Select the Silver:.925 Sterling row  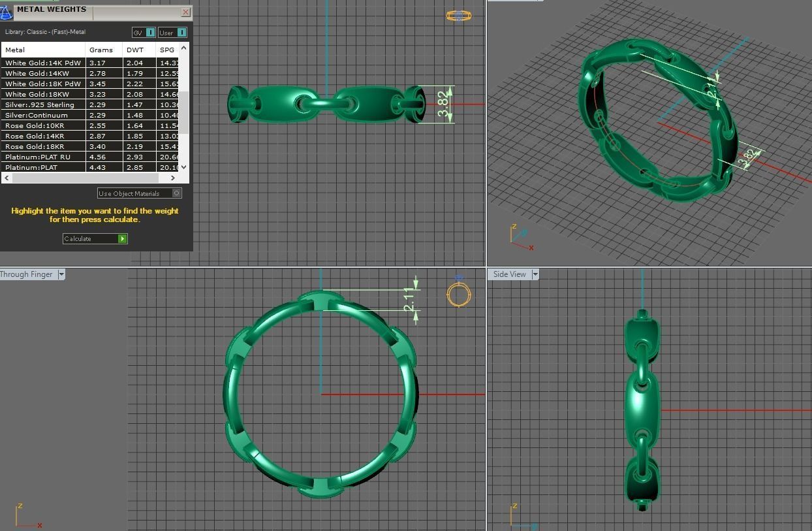click(91, 105)
